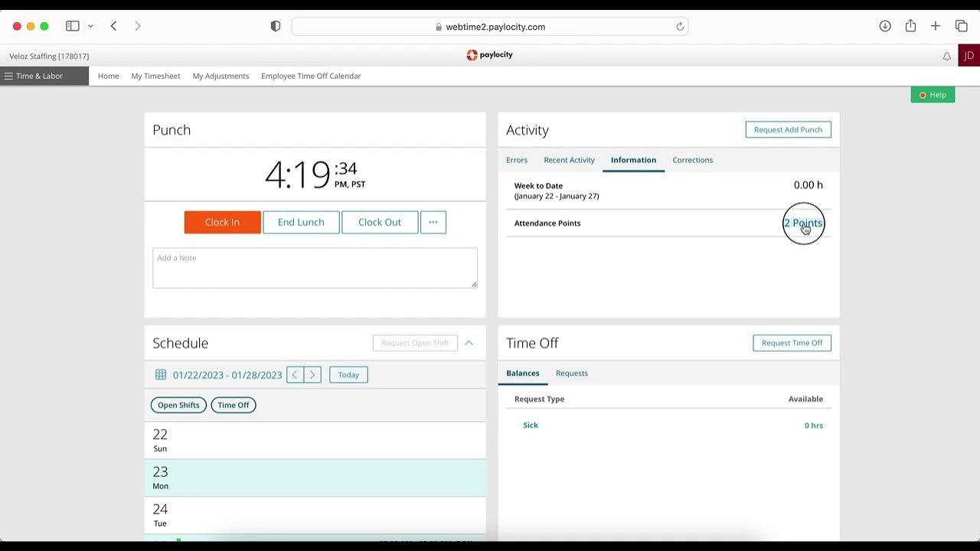This screenshot has width=980, height=551.
Task: Click the Clock Out button
Action: click(x=380, y=222)
